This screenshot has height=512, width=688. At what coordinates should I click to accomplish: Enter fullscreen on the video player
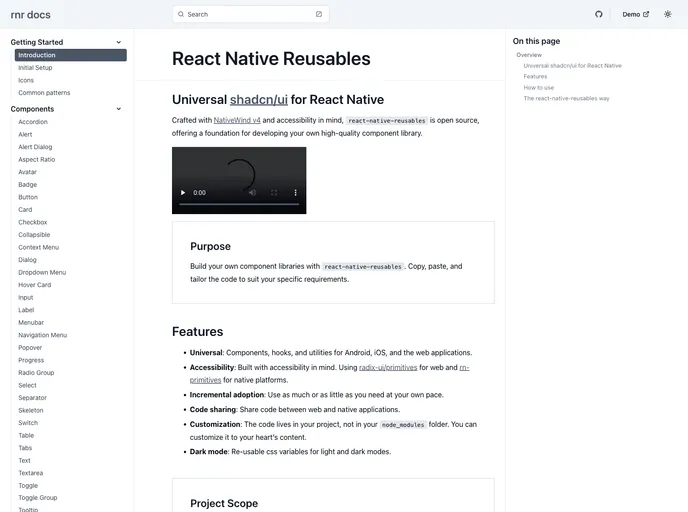point(273,192)
